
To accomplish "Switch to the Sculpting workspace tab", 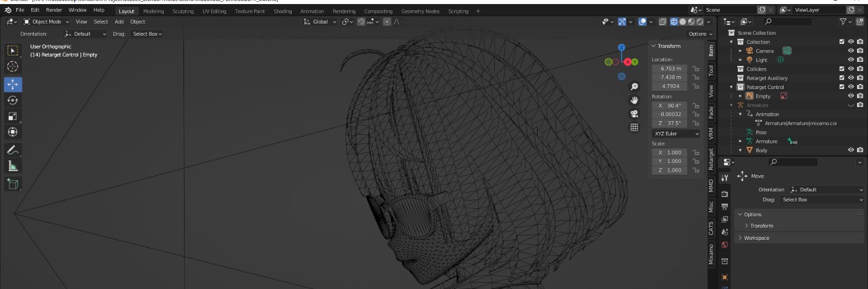I will 183,11.
